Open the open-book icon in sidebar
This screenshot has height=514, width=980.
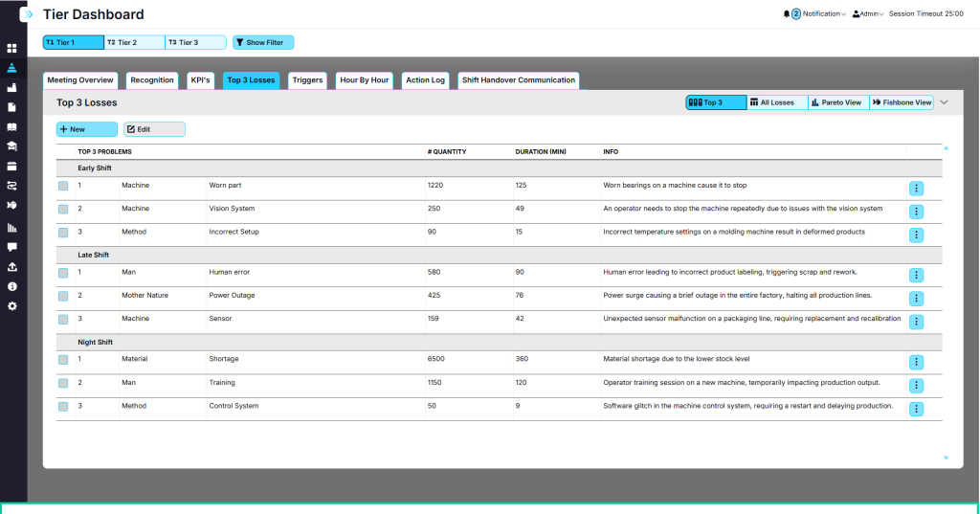pyautogui.click(x=11, y=127)
